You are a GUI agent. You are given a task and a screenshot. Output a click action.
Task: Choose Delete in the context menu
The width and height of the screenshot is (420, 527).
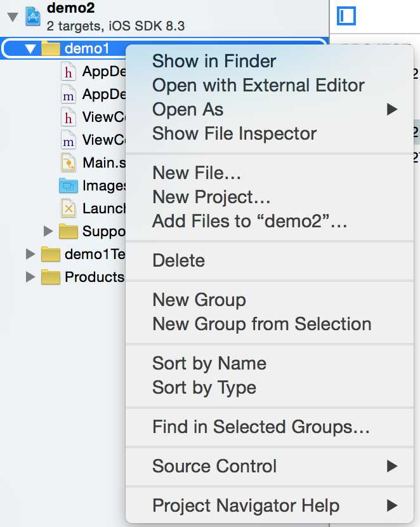[x=178, y=260]
